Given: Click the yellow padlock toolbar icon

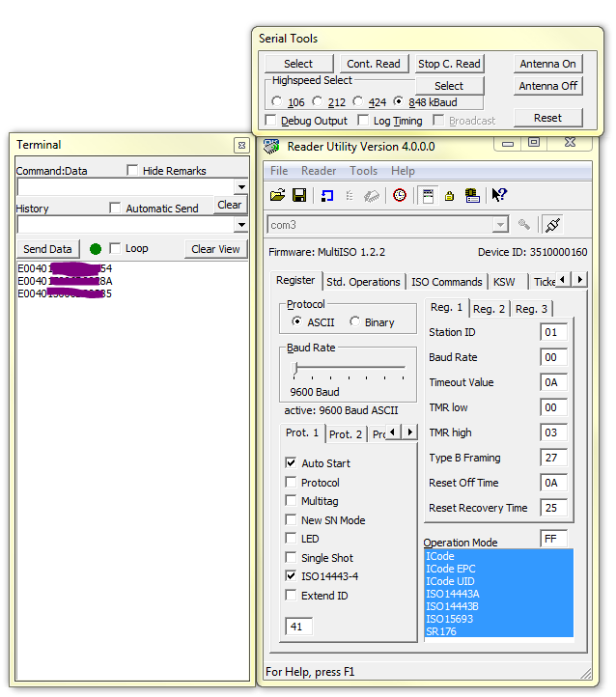Looking at the screenshot, I should tap(450, 195).
